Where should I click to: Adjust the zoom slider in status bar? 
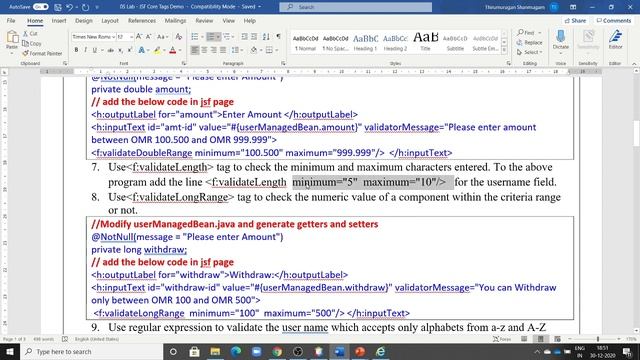[598, 339]
